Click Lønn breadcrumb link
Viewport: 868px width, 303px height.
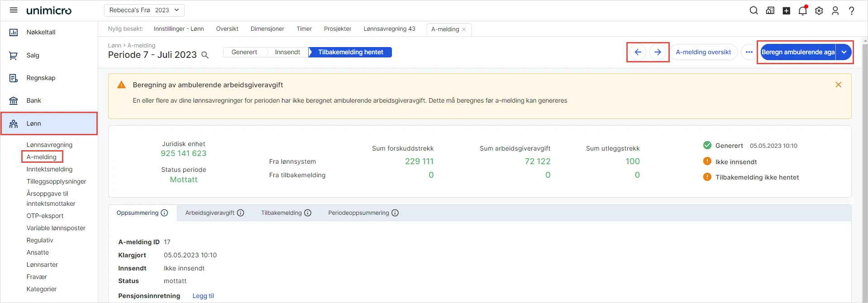click(x=114, y=45)
